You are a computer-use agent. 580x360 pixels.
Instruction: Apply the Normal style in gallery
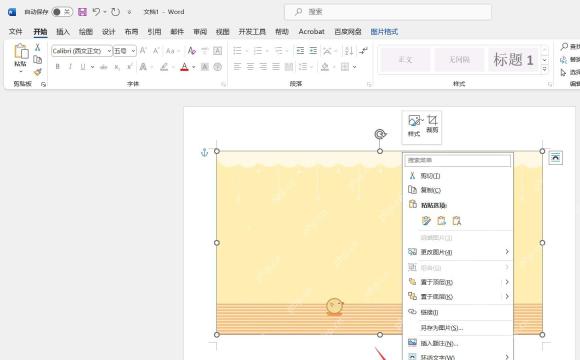coord(405,60)
